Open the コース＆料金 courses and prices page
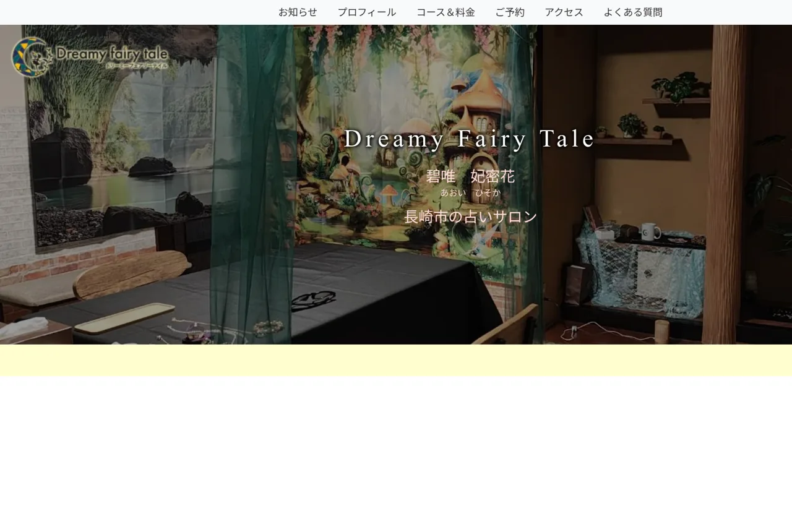 click(x=445, y=12)
